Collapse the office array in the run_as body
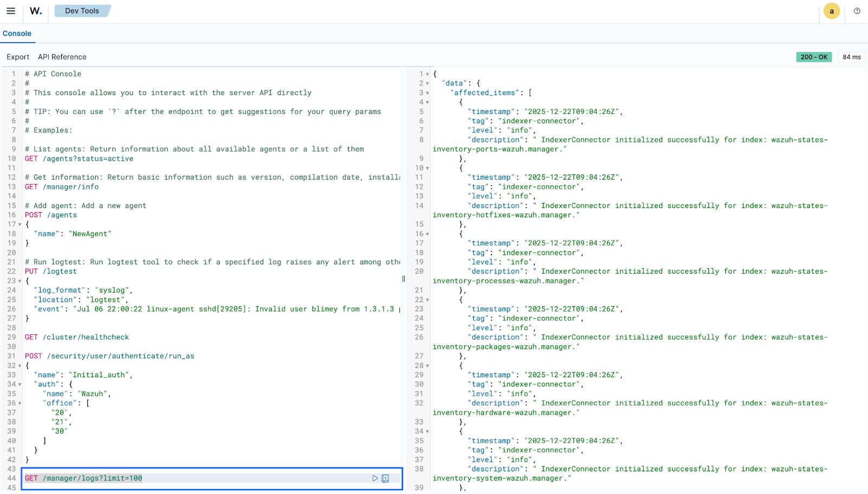The width and height of the screenshot is (868, 494). pyautogui.click(x=19, y=403)
